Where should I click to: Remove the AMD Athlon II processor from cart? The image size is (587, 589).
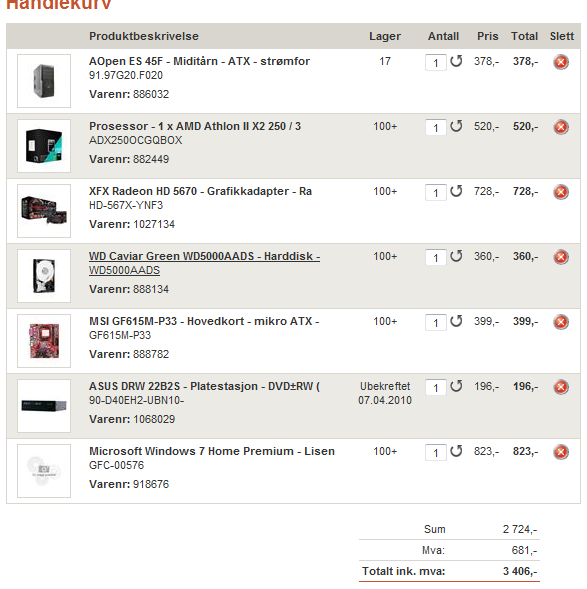pyautogui.click(x=561, y=127)
